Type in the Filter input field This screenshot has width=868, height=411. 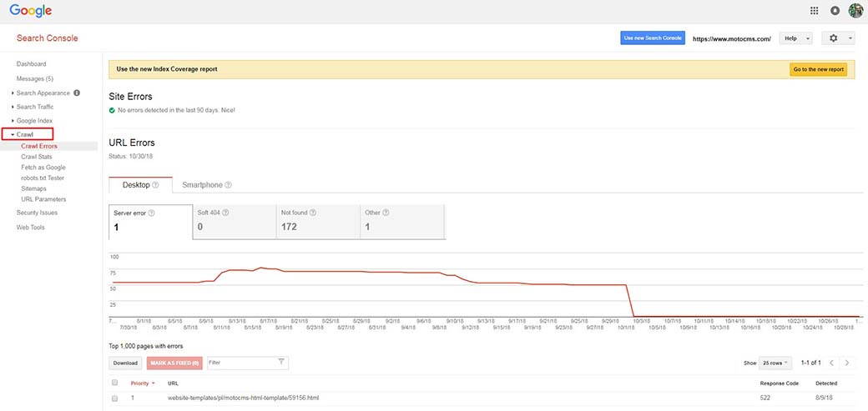(x=240, y=363)
